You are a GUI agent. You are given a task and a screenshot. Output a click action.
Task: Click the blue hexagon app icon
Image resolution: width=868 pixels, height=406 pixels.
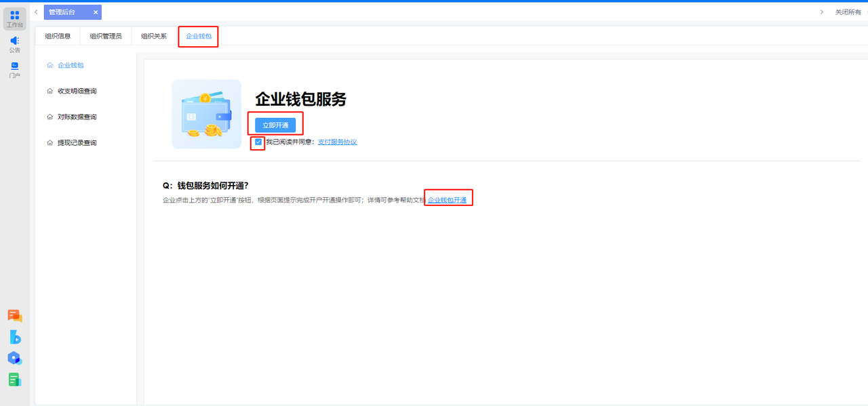pyautogui.click(x=15, y=358)
